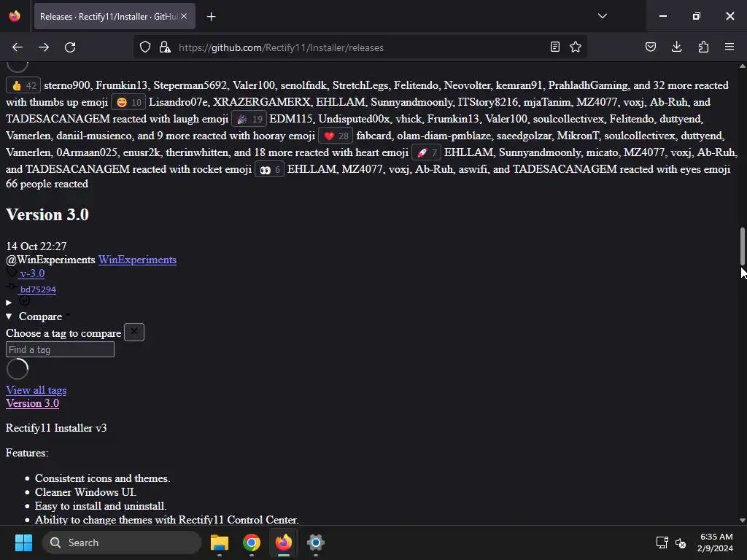Go back to the previous page
Screen dimensions: 747x560
(x=18, y=47)
